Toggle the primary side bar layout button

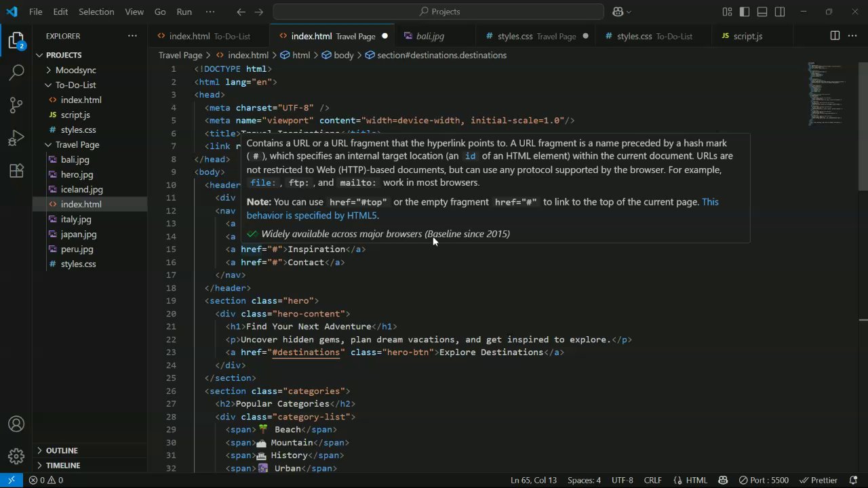745,12
